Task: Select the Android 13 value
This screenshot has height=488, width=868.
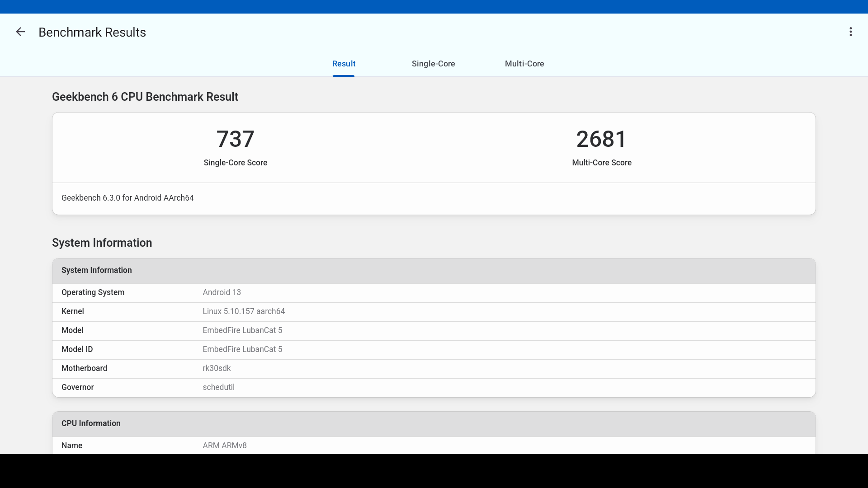Action: coord(222,292)
